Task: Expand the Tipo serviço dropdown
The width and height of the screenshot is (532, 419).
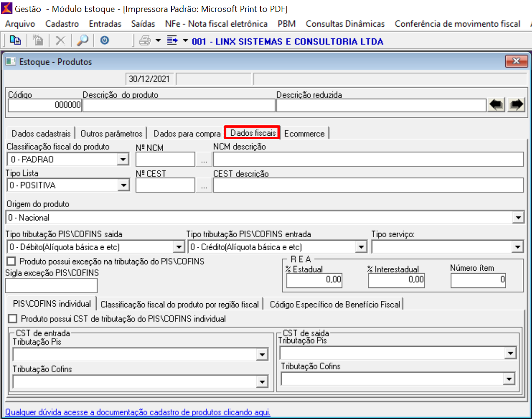Action: click(x=518, y=247)
